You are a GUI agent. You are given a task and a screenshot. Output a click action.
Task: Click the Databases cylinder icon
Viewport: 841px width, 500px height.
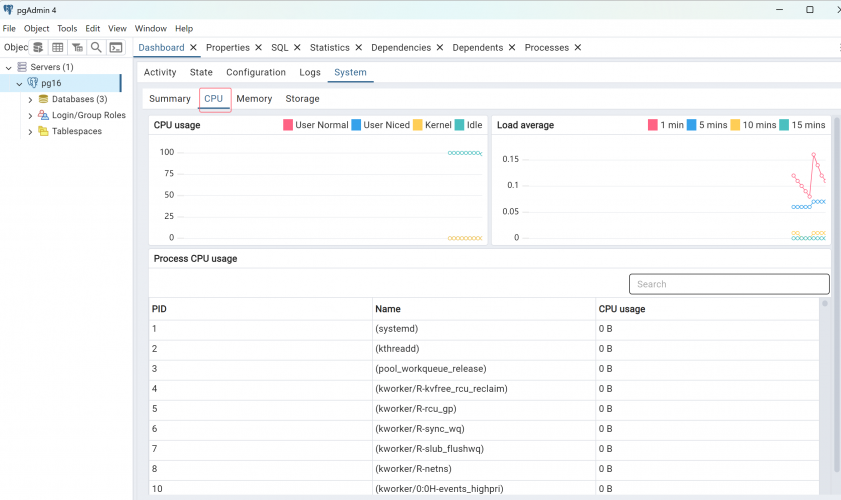43,99
